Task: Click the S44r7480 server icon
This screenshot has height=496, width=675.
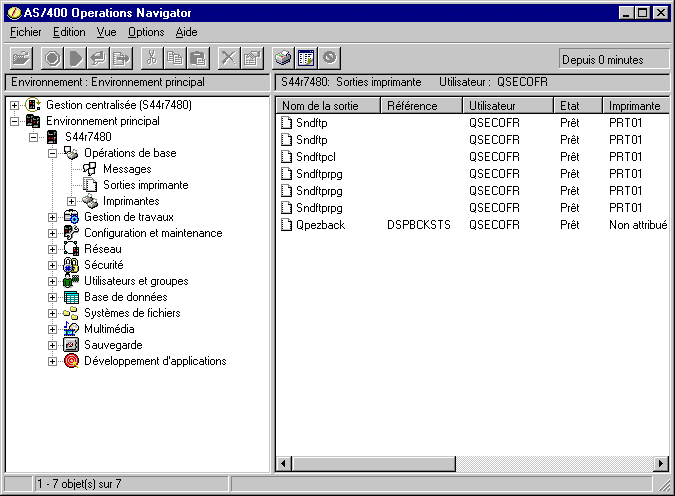Action: click(52, 137)
